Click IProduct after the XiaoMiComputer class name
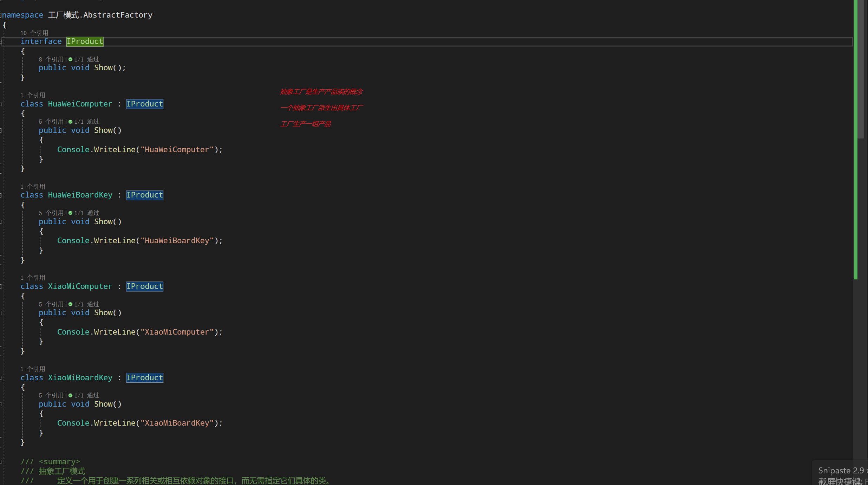 point(145,286)
